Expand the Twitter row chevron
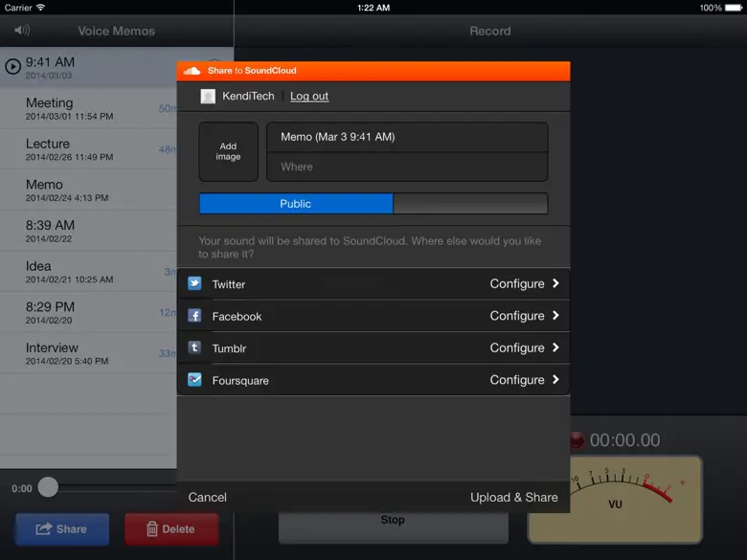 (x=555, y=283)
